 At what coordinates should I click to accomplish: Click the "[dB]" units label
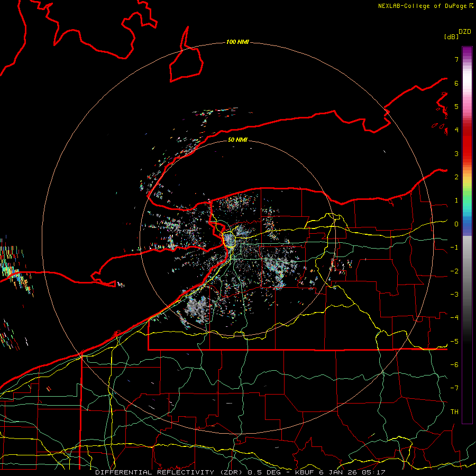(452, 36)
